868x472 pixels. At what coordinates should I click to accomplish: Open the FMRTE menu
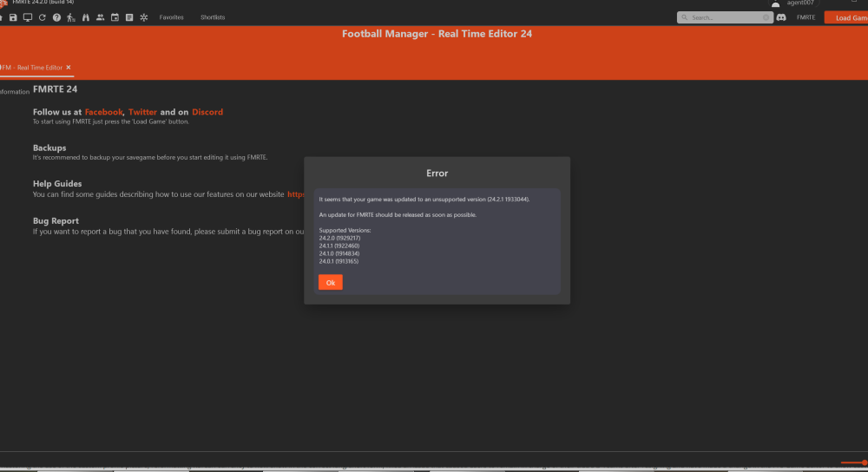806,17
